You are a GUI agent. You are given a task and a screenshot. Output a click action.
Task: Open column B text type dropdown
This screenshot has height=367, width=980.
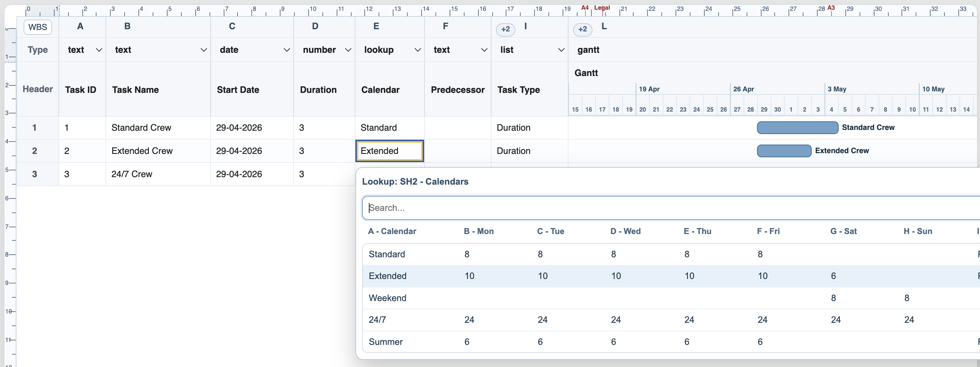[203, 50]
